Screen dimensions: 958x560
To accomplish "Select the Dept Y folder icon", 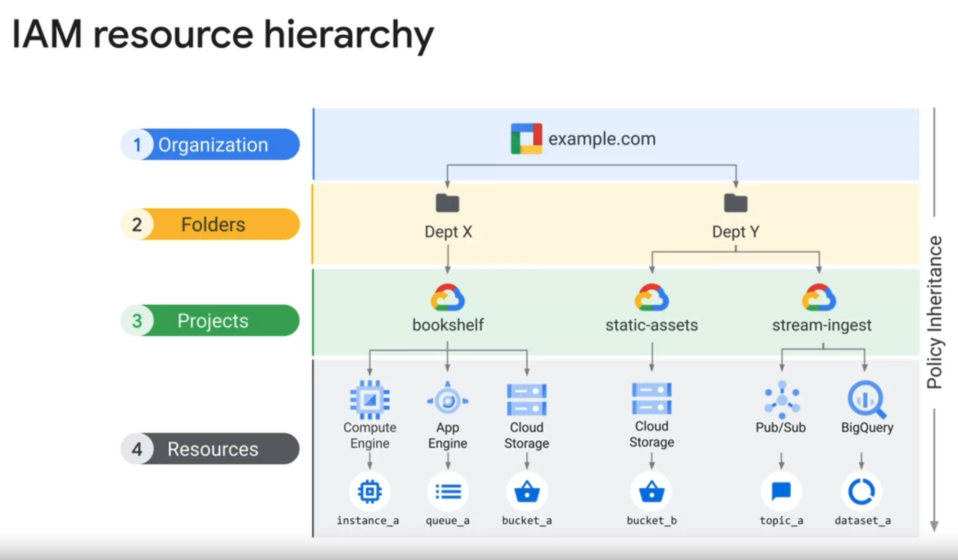I will 735,203.
